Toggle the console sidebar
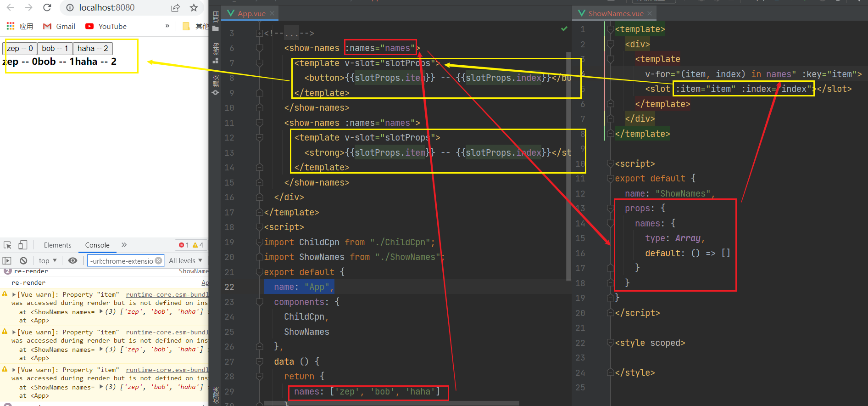 (x=7, y=260)
